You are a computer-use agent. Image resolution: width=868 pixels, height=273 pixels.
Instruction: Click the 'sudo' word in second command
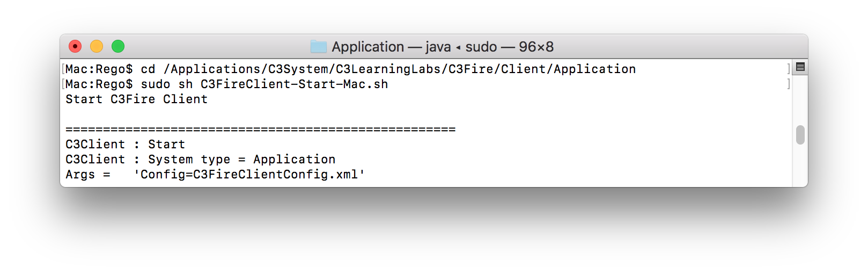pos(155,84)
